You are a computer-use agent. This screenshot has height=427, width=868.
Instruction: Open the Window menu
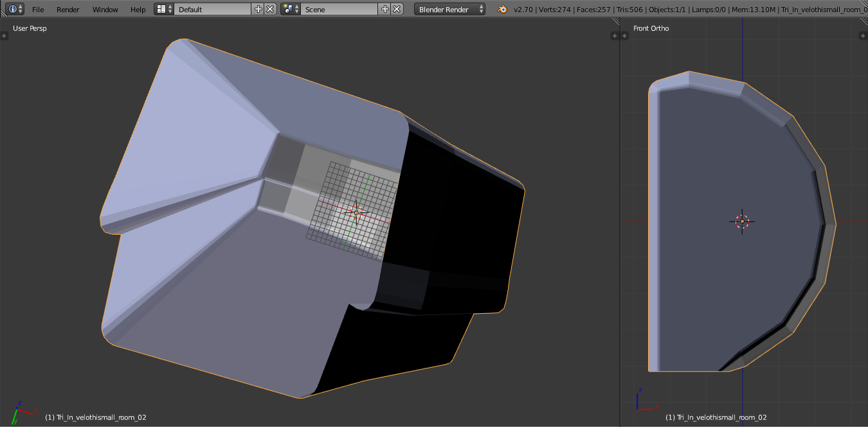pyautogui.click(x=105, y=10)
